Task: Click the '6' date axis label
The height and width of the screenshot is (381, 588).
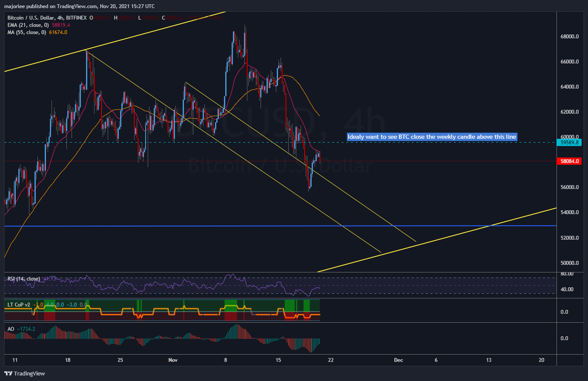Action: [436, 360]
